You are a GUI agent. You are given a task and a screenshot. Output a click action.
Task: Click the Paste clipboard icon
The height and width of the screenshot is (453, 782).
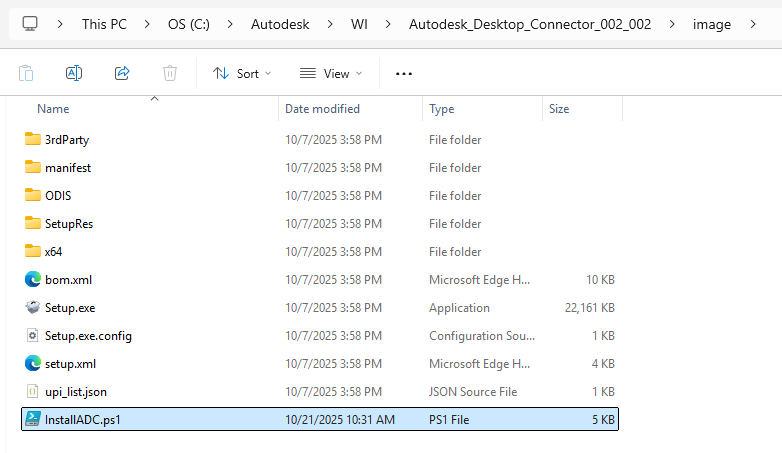point(26,73)
